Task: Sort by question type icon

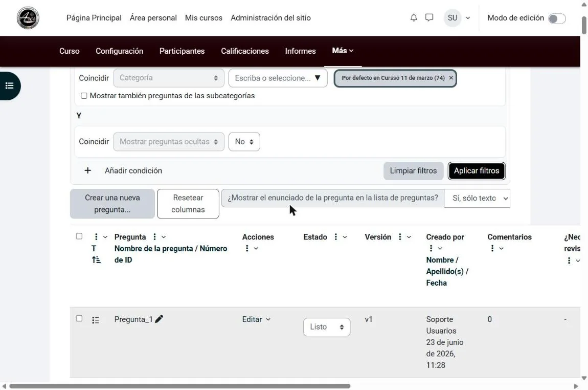Action: pyautogui.click(x=96, y=260)
